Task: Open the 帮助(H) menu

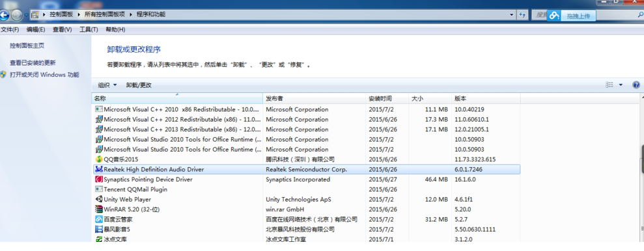Action: coord(115,29)
